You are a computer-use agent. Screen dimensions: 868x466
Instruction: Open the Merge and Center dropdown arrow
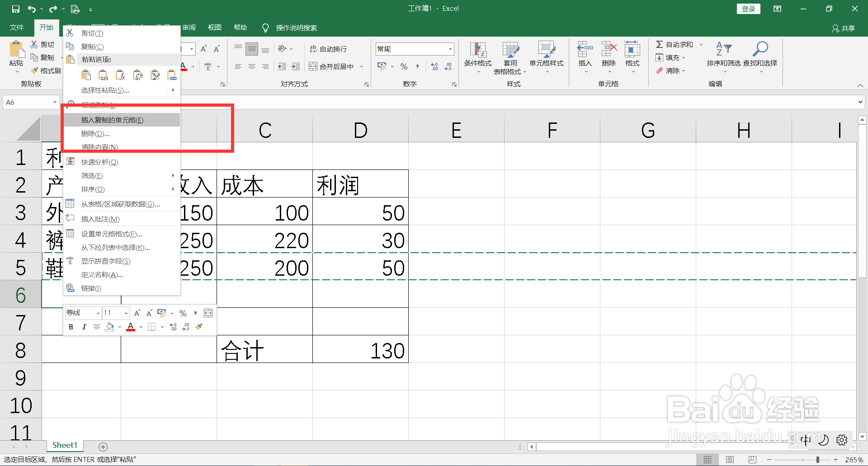click(361, 66)
